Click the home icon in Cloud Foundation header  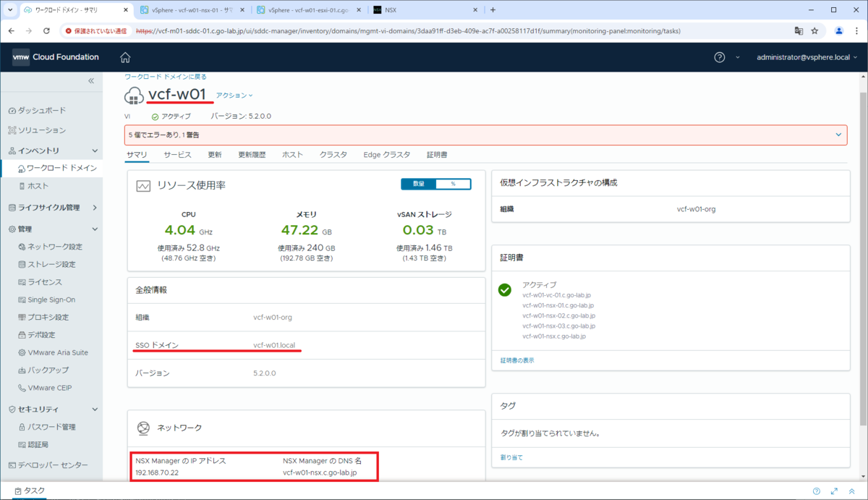[x=125, y=57]
